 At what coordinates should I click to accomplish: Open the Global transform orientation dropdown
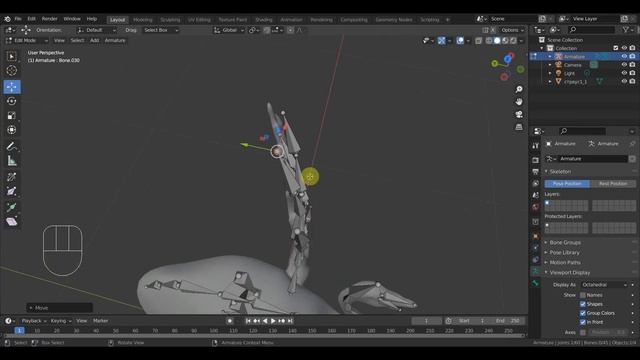(229, 30)
